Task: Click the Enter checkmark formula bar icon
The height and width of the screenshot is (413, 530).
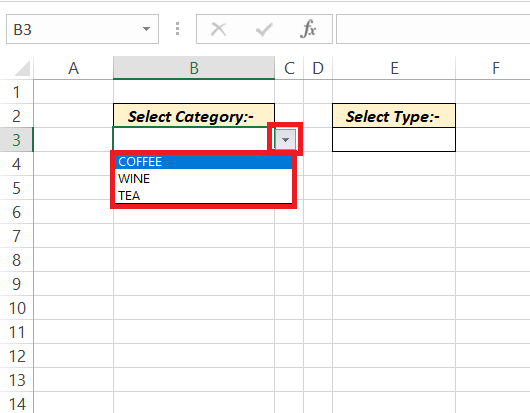Action: pyautogui.click(x=264, y=29)
